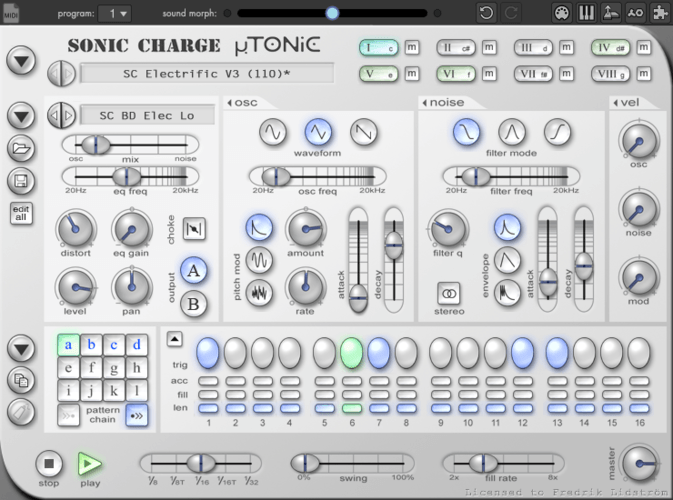Open the pattern menu arrow
The height and width of the screenshot is (500, 673).
21,348
